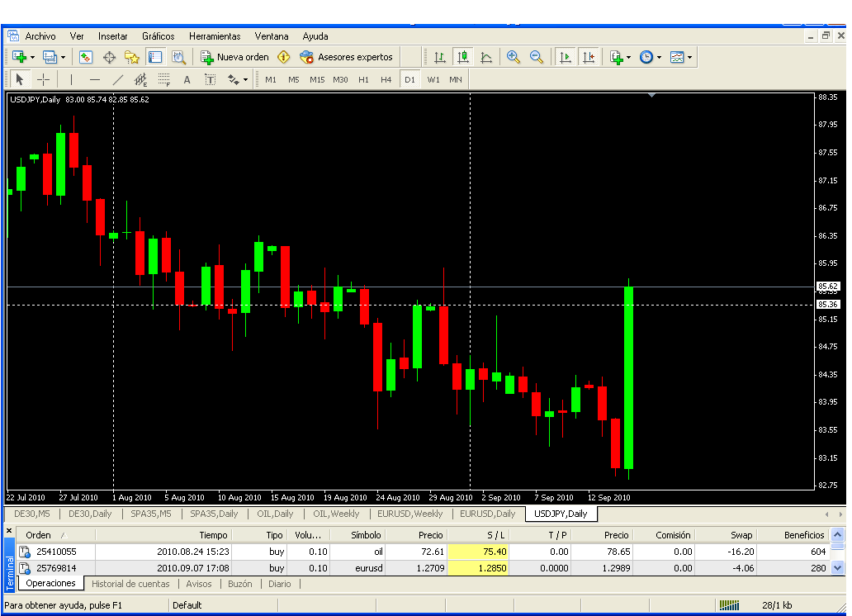Toggle the Terminal panel icon

[x=155, y=57]
